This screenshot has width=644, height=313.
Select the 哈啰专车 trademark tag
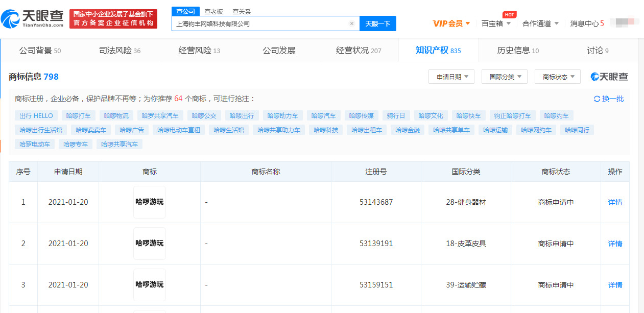pos(76,144)
